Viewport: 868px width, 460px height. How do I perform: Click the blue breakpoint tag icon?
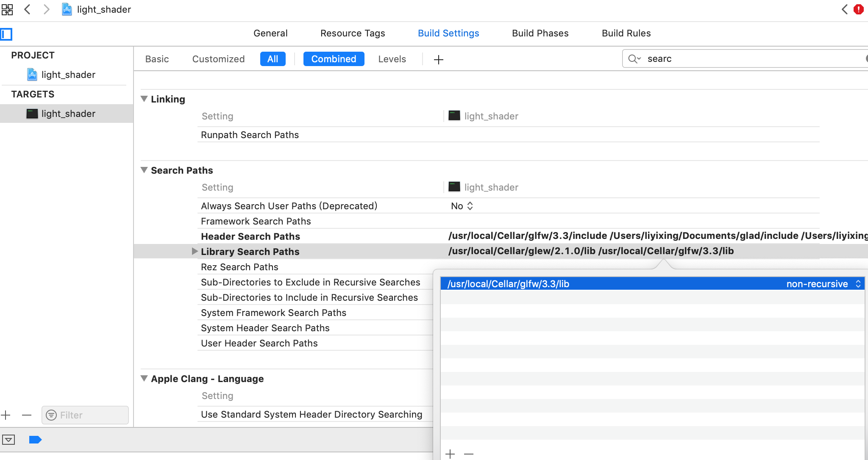[x=35, y=440]
